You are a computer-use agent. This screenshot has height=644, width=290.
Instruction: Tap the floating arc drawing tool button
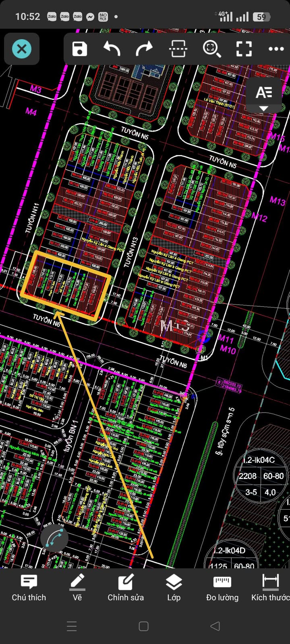[x=54, y=539]
